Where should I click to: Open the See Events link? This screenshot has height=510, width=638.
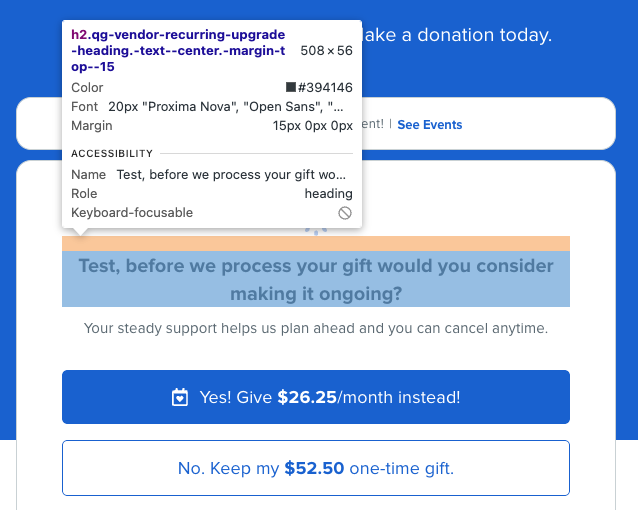pyautogui.click(x=430, y=125)
